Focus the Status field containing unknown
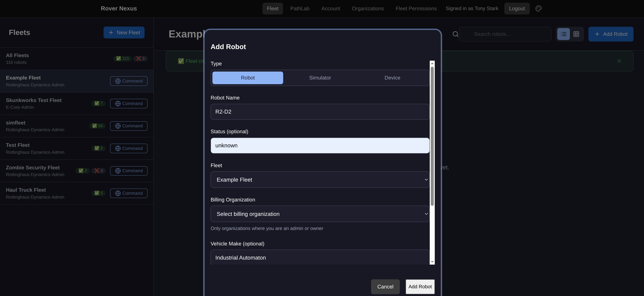This screenshot has width=644, height=296. coord(320,145)
